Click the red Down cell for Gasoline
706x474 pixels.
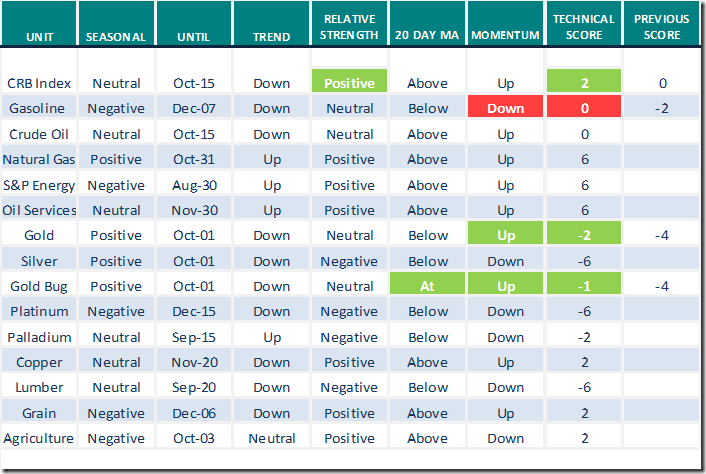506,108
